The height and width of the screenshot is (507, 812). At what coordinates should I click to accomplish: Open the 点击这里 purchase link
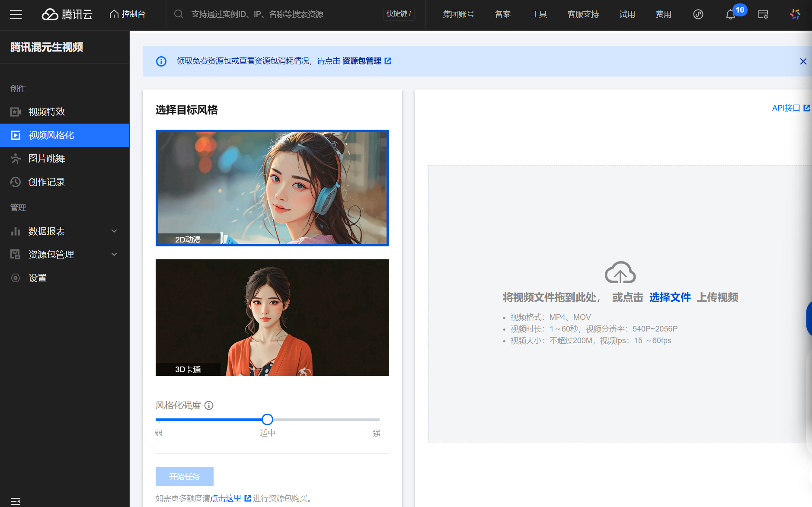click(226, 498)
